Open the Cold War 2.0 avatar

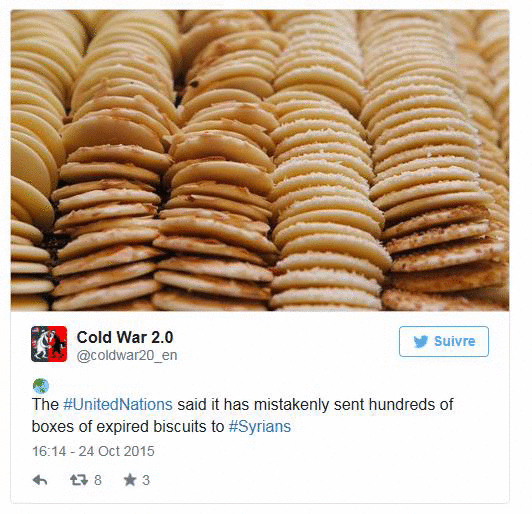49,344
